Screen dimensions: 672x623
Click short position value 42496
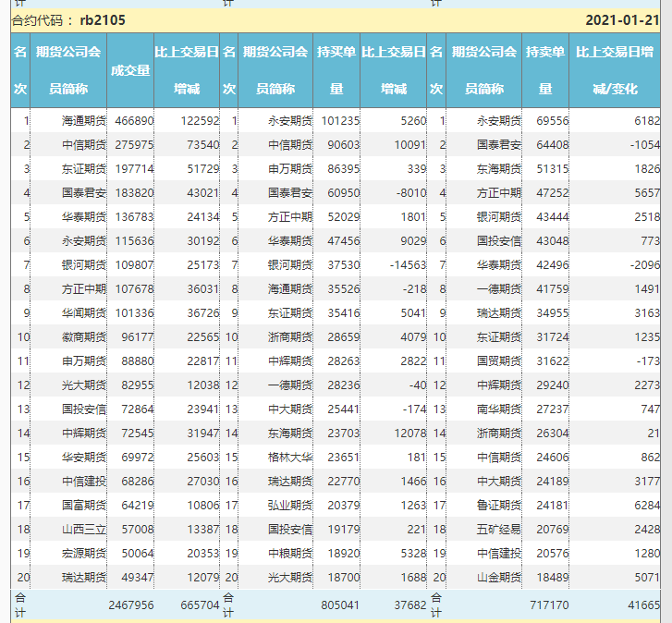coord(553,264)
